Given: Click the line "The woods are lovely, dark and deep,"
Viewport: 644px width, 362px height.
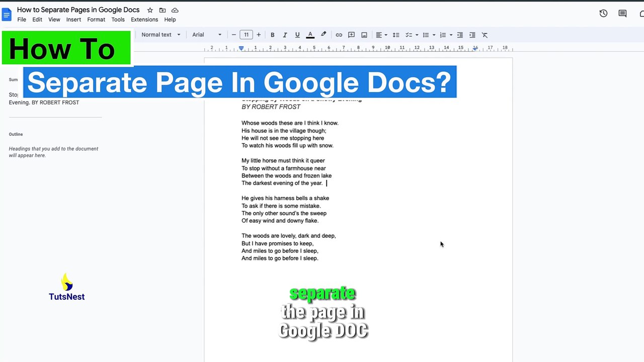Looking at the screenshot, I should [x=289, y=236].
